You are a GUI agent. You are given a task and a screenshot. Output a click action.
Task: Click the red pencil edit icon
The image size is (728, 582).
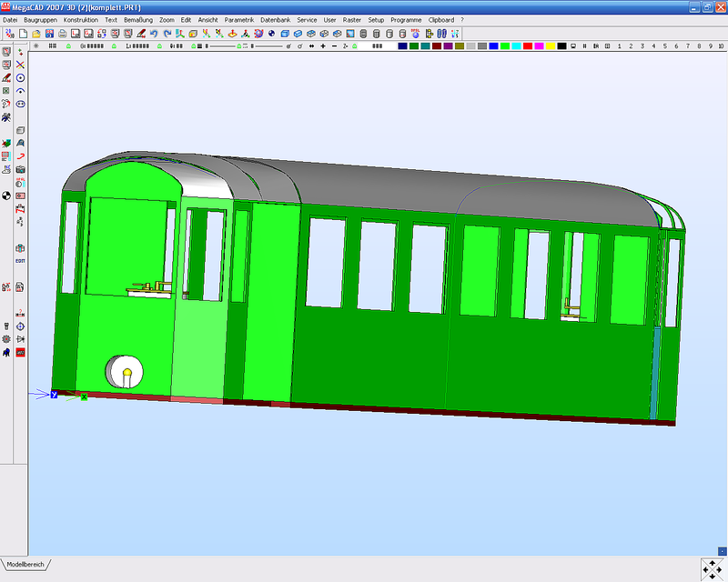(x=141, y=34)
